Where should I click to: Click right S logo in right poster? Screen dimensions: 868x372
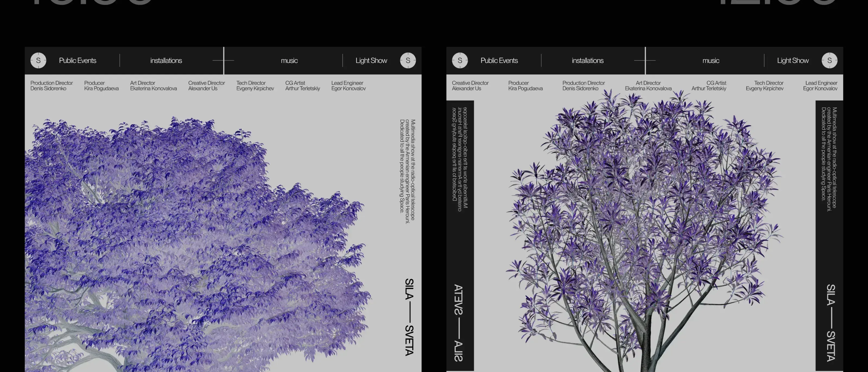829,61
